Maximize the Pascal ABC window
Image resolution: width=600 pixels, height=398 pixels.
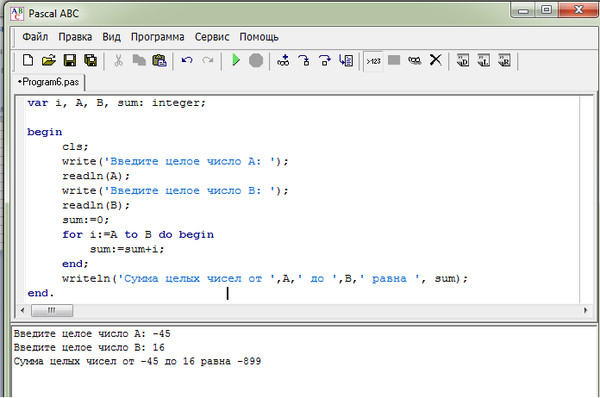546,10
